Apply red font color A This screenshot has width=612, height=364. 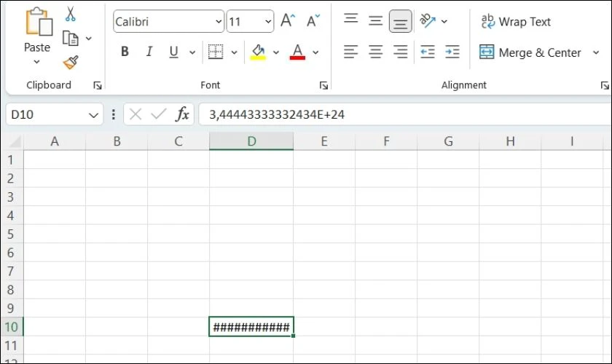(297, 52)
